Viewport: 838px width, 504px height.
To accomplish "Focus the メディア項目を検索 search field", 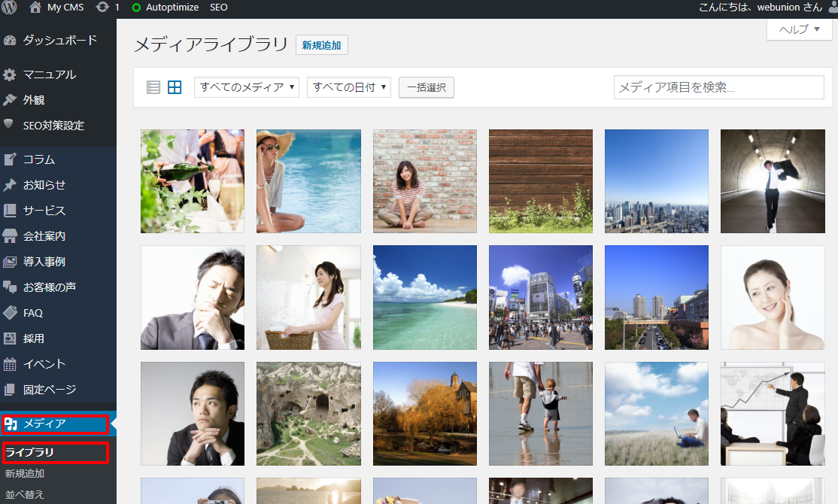I will pyautogui.click(x=719, y=87).
